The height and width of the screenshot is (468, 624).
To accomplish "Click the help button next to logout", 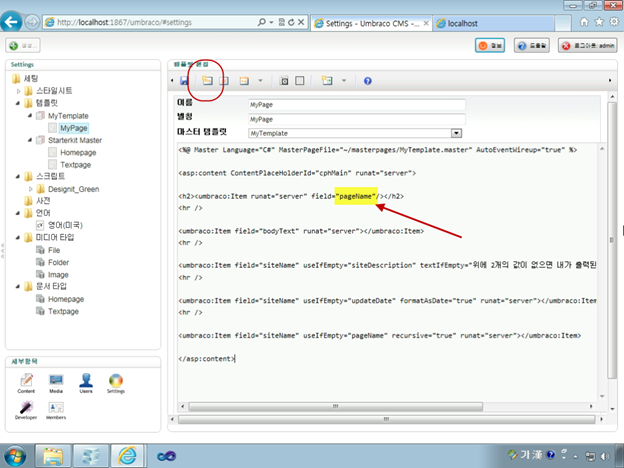I will click(532, 45).
